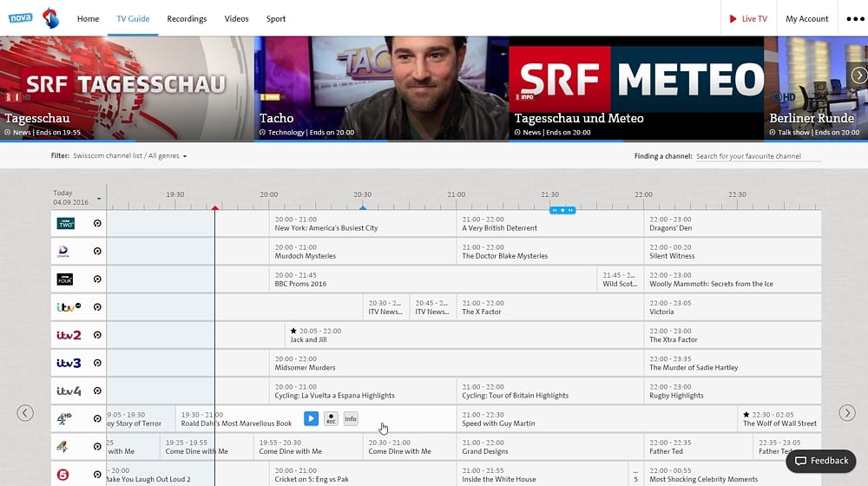Click the ITV2 channel logo

(69, 335)
